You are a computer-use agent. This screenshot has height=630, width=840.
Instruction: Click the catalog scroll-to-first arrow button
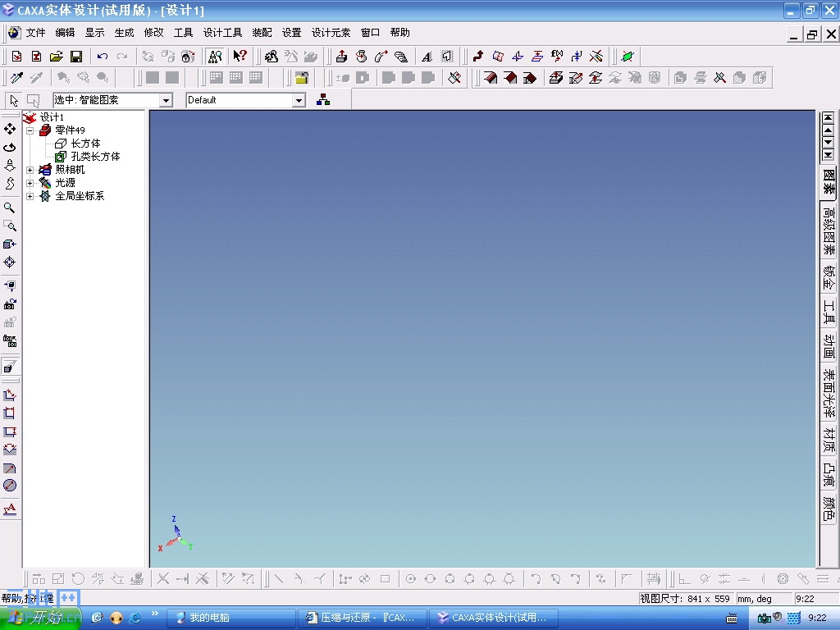tap(829, 118)
